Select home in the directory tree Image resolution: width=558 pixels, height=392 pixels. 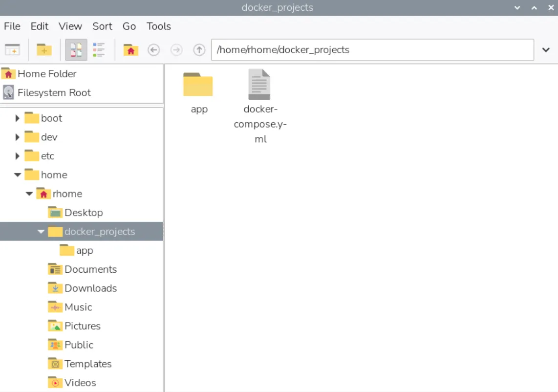(54, 175)
